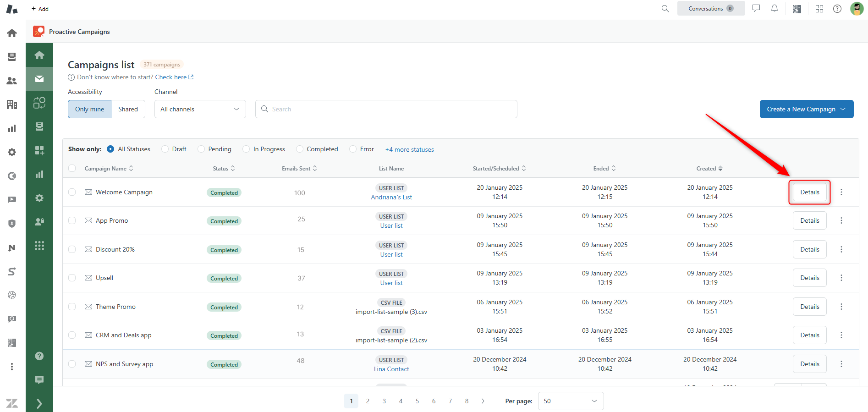
Task: Go to page 8 of campaigns
Action: (x=467, y=401)
